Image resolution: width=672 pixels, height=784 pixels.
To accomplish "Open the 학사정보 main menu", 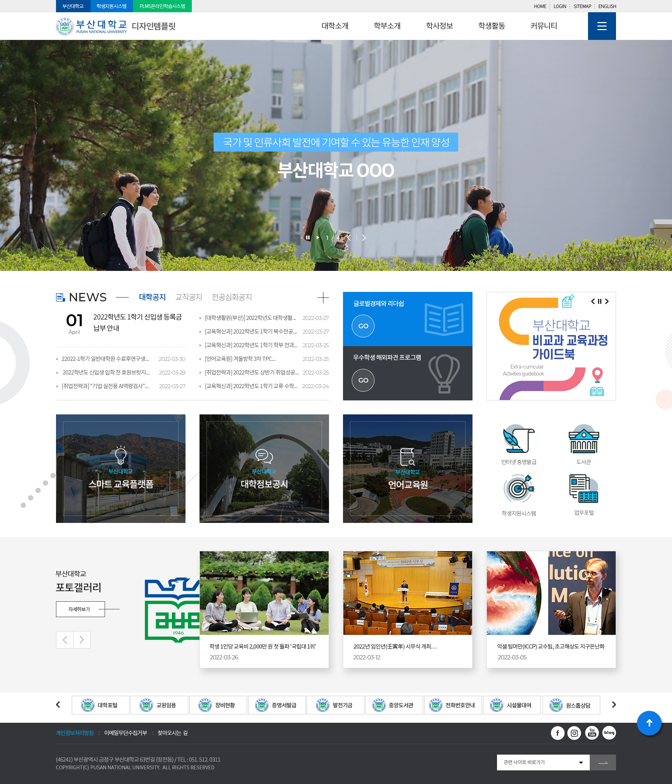I will pyautogui.click(x=439, y=26).
